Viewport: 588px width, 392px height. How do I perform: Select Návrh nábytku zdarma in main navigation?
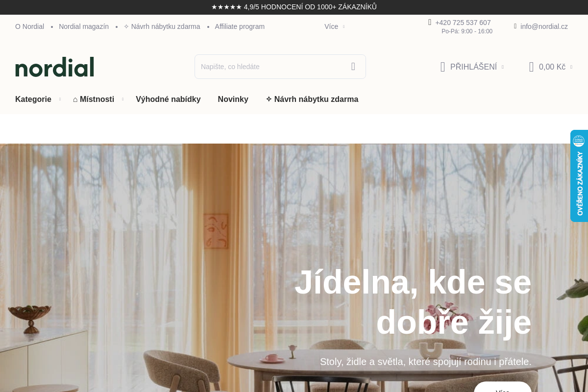(312, 99)
